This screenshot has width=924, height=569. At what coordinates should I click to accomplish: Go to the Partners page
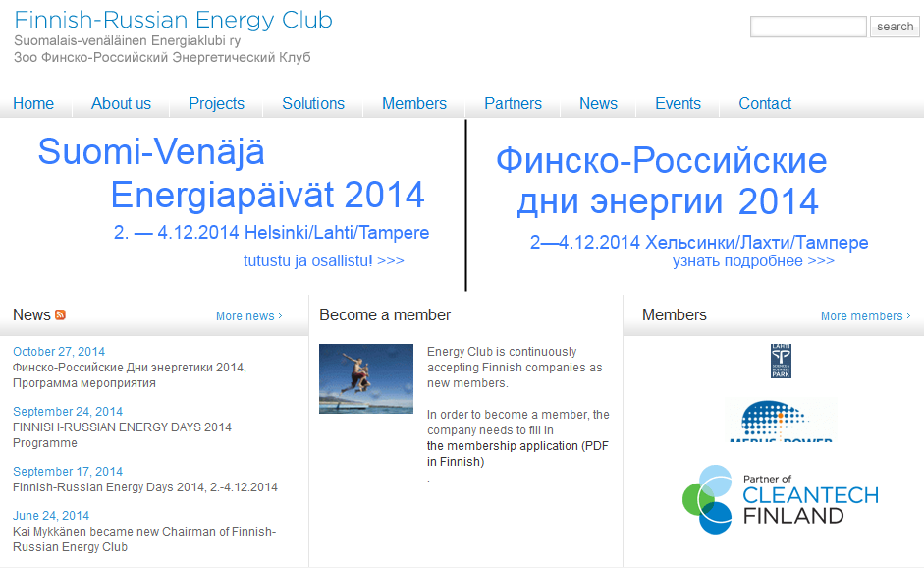(514, 104)
